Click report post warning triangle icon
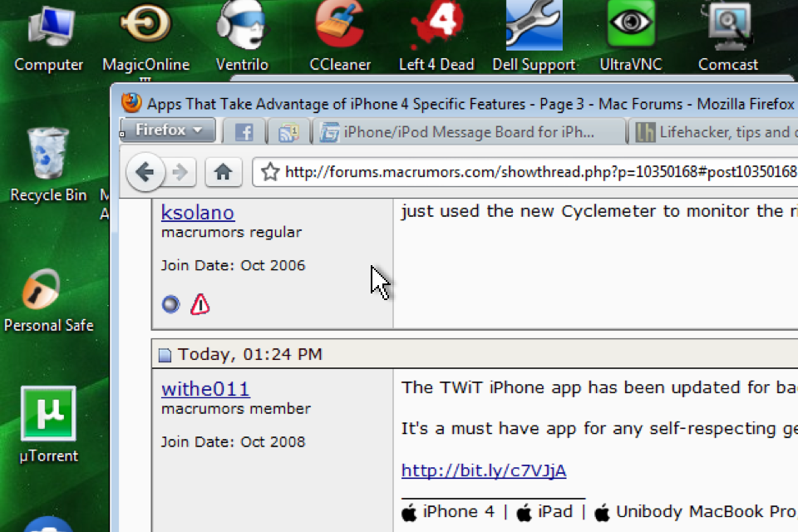The image size is (798, 532). pyautogui.click(x=200, y=304)
